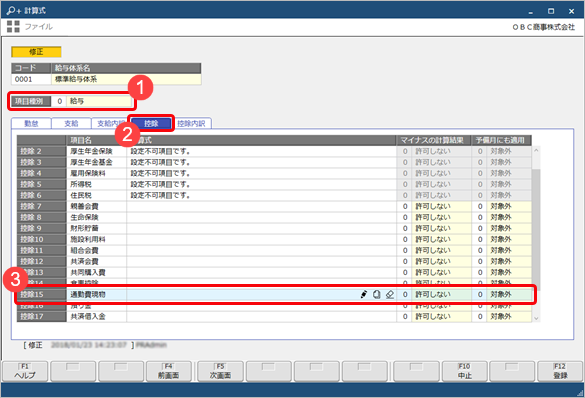Click the pencil edit icon in 控除15 row

click(364, 294)
